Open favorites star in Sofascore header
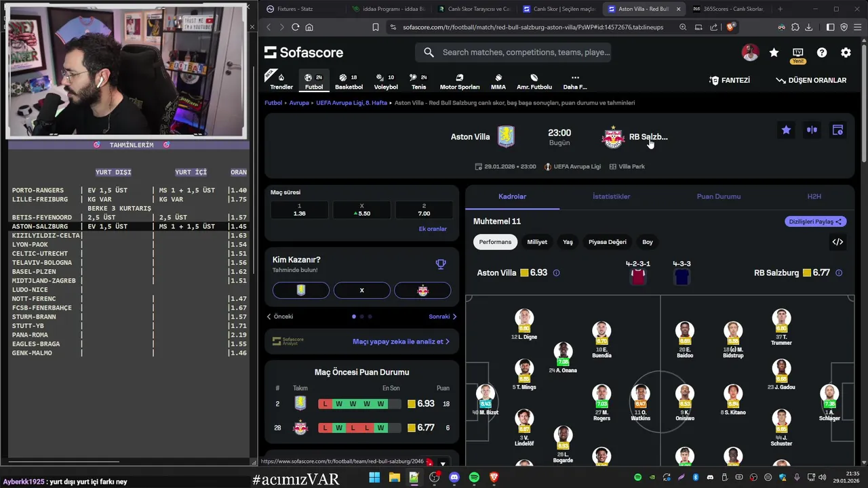 pyautogui.click(x=774, y=52)
